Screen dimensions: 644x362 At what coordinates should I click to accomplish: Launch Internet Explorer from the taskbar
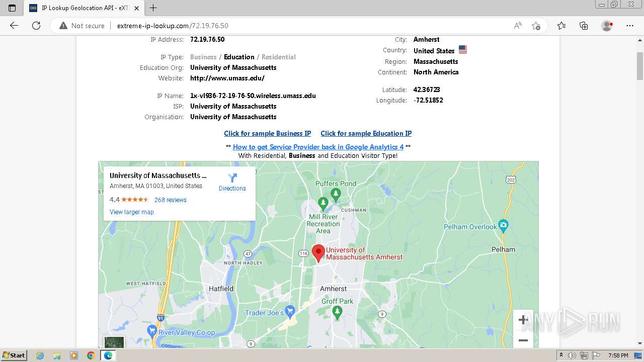pyautogui.click(x=40, y=355)
